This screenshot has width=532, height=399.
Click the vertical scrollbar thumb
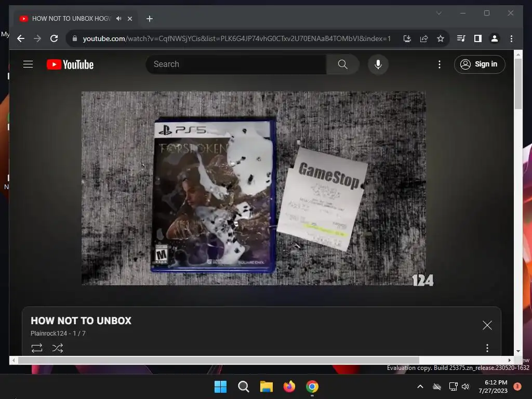click(518, 84)
